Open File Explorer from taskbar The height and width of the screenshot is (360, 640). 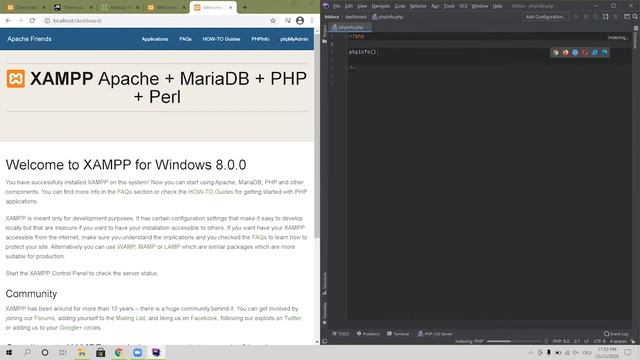pos(82,352)
